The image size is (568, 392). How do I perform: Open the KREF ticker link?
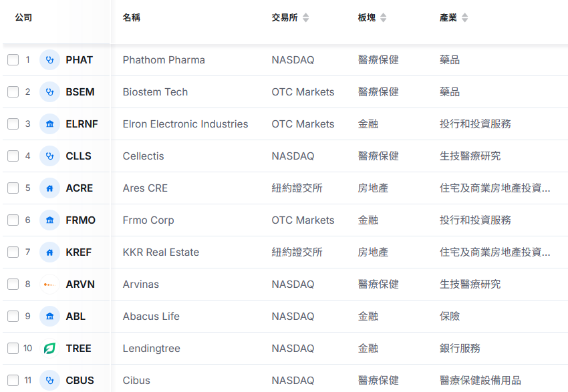pos(79,252)
